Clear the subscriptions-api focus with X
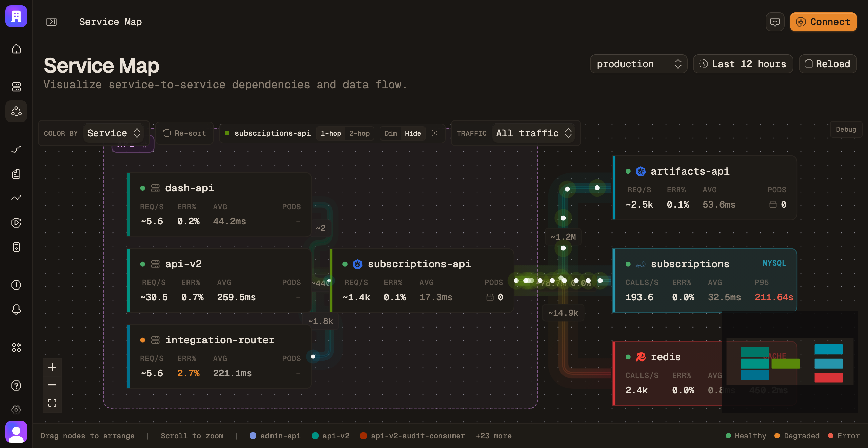Viewport: 868px width, 448px height. click(x=435, y=133)
